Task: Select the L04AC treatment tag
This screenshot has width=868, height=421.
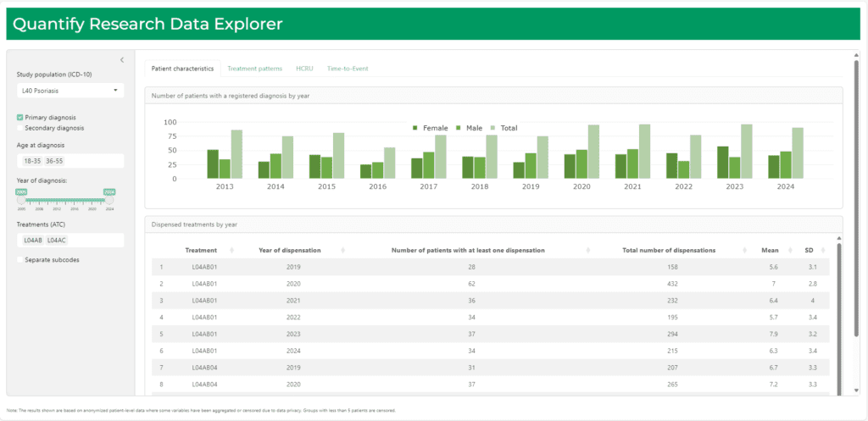Action: tap(57, 240)
